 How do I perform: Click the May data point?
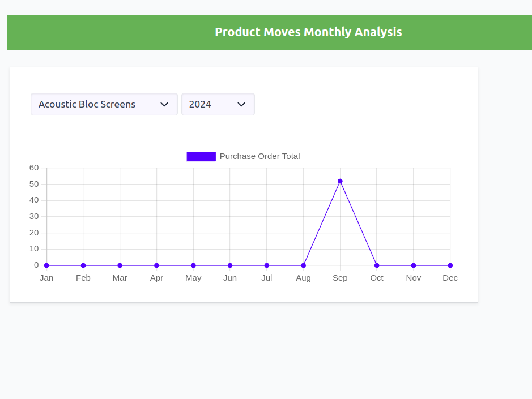pos(193,265)
